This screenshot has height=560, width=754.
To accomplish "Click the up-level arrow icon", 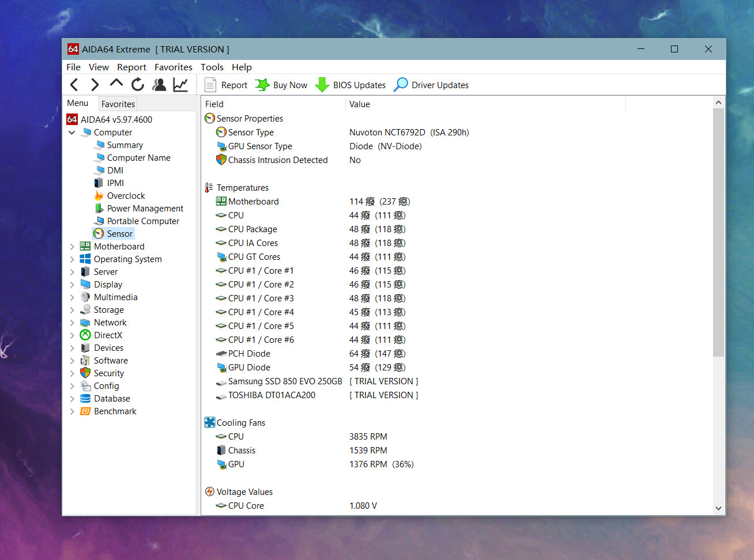I will pyautogui.click(x=116, y=84).
